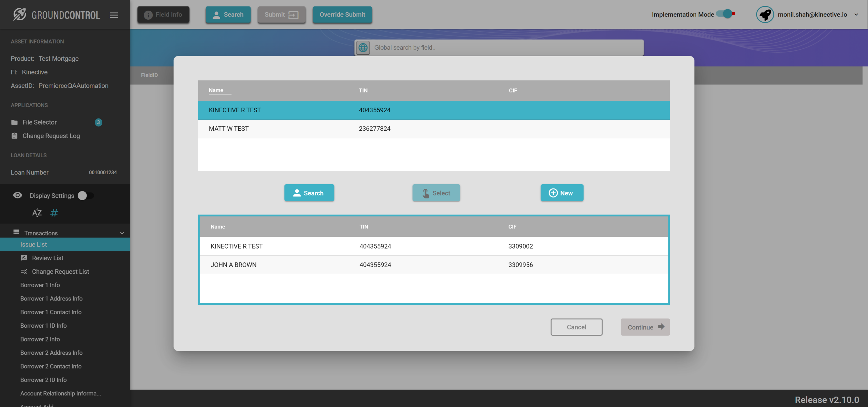Collapse the Transactions section chevron
Viewport: 868px width, 407px height.
tap(122, 233)
